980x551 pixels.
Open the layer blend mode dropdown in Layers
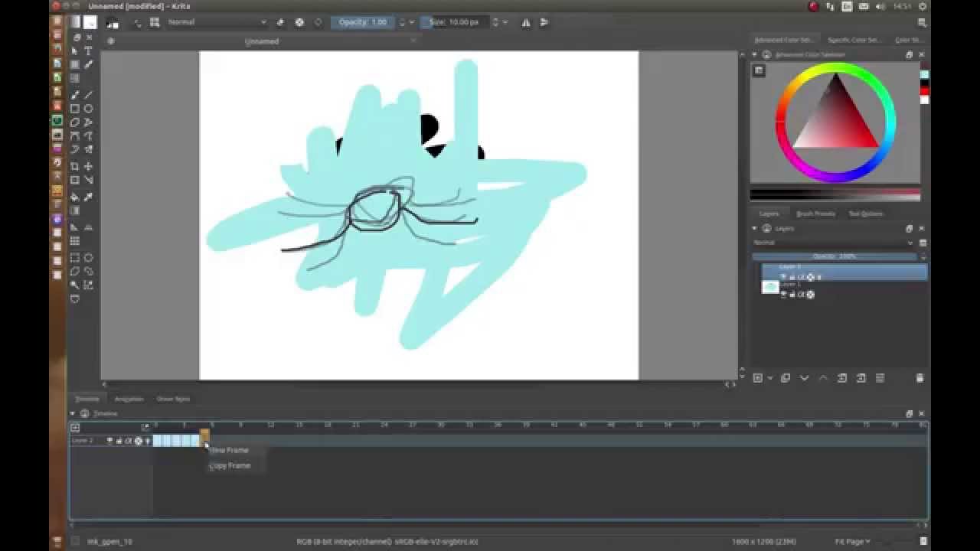point(835,243)
